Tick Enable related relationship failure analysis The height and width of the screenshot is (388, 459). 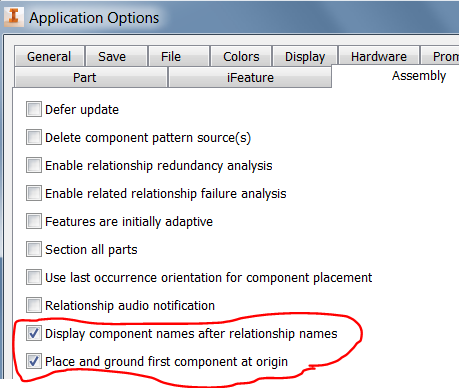34,193
